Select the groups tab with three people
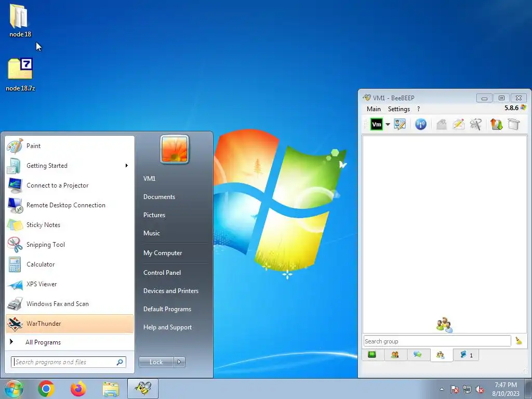Viewport: 532px width, 399px height. tap(441, 355)
